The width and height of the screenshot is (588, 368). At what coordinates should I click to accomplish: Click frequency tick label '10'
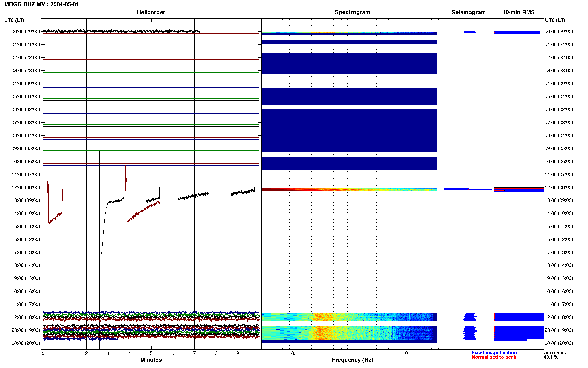[405, 353]
